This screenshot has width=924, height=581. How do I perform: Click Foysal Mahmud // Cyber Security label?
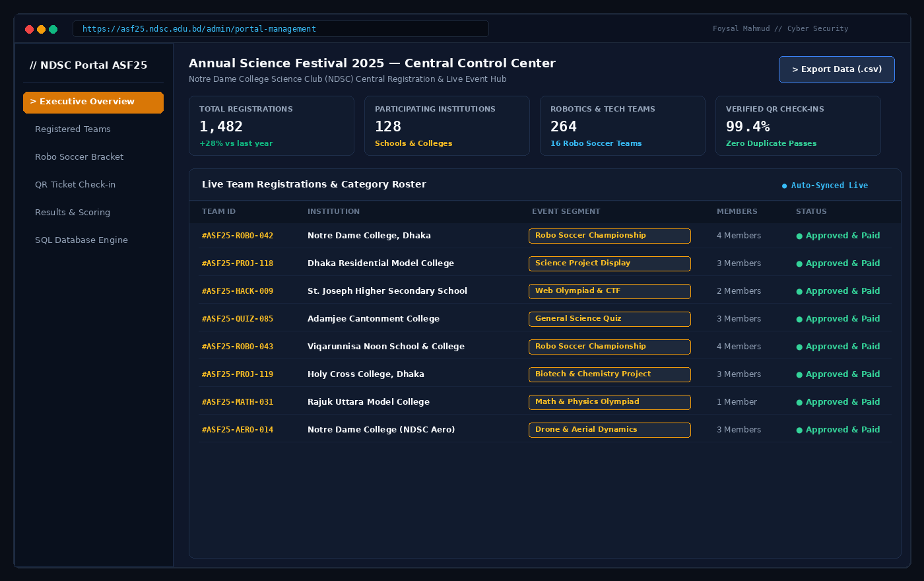(780, 29)
